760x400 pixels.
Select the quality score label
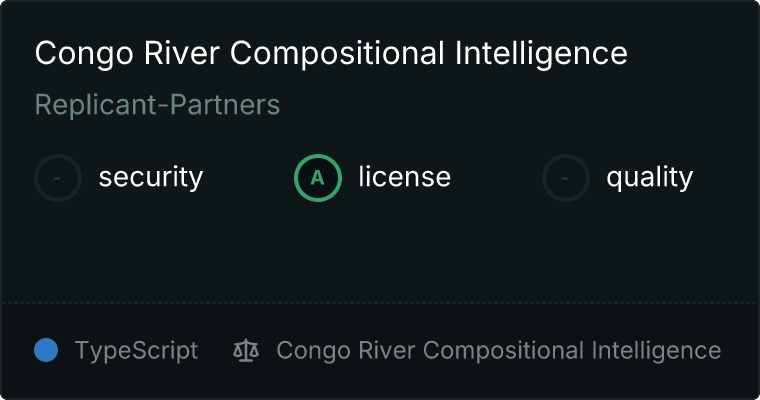pyautogui.click(x=649, y=178)
